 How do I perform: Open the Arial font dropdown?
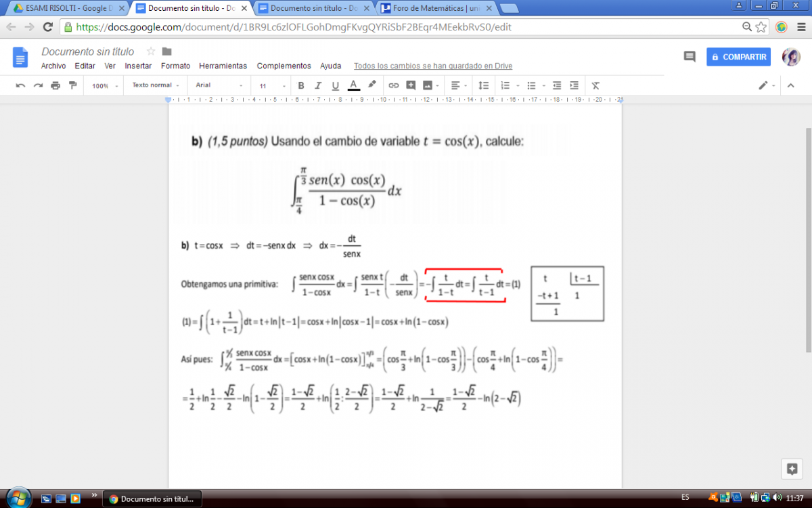click(219, 85)
